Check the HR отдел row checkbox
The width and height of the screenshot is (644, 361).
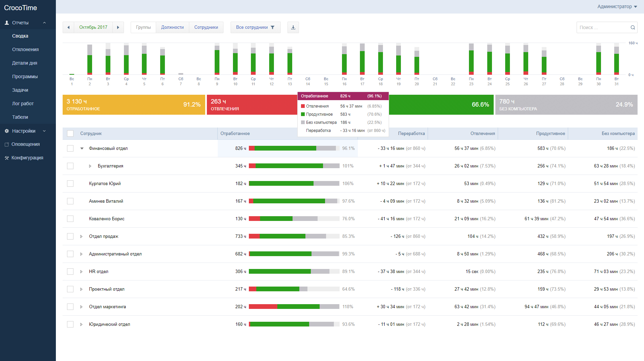[x=70, y=272]
